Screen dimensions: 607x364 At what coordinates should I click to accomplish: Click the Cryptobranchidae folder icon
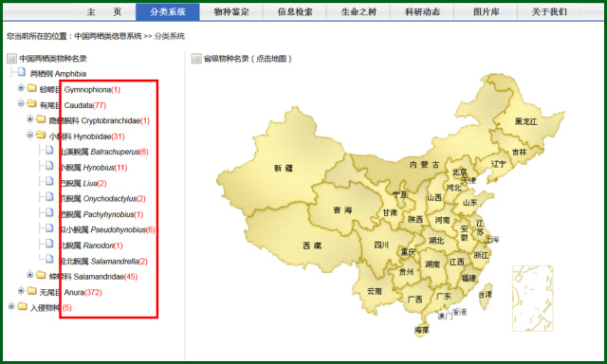(41, 119)
